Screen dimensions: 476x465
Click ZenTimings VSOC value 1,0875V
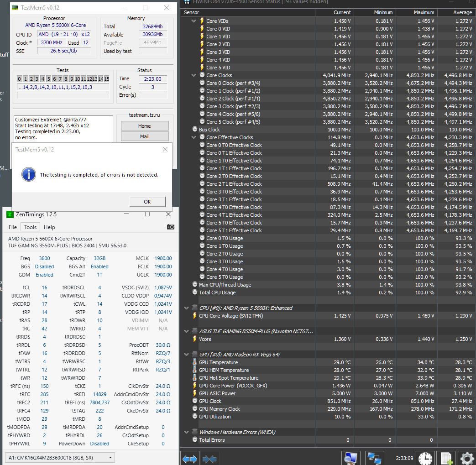pyautogui.click(x=163, y=287)
